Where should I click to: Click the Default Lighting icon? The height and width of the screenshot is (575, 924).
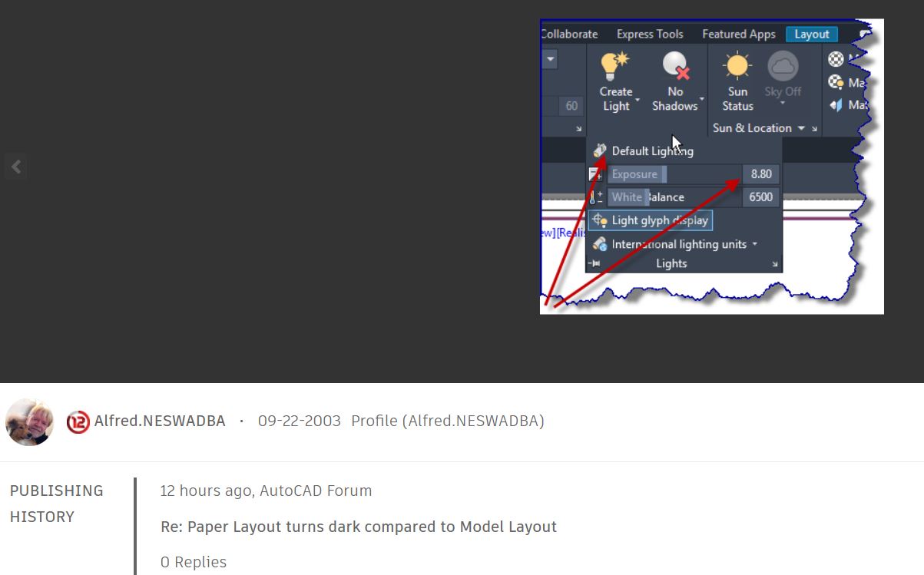(x=601, y=150)
